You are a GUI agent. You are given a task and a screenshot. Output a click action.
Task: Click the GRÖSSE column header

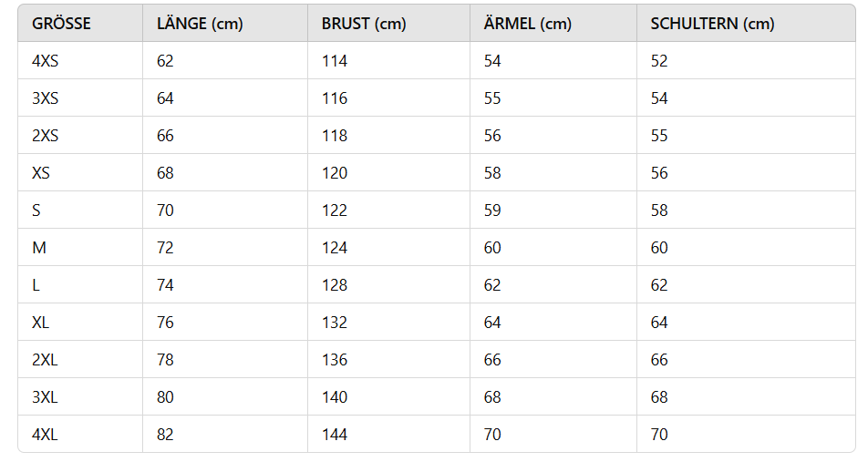click(61, 24)
